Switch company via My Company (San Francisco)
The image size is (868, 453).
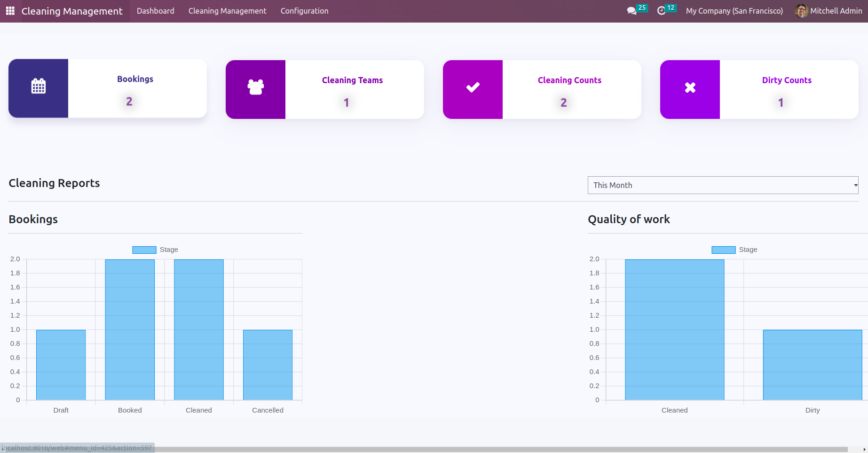tap(734, 11)
